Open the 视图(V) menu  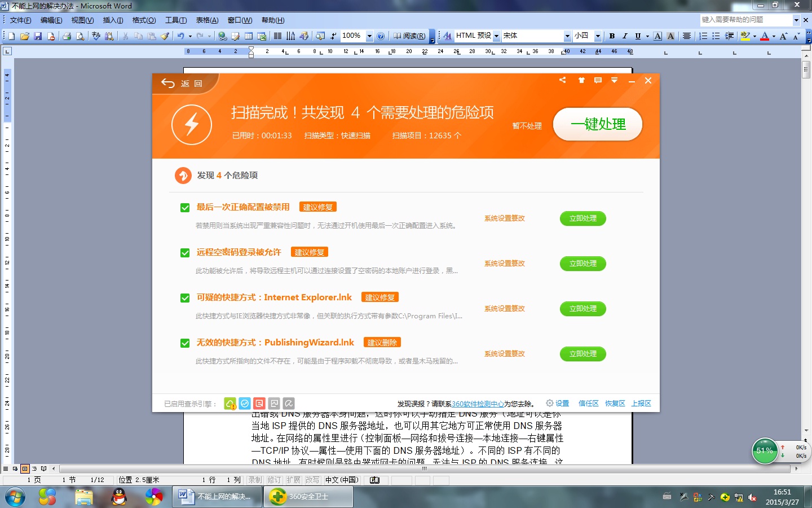pyautogui.click(x=82, y=20)
